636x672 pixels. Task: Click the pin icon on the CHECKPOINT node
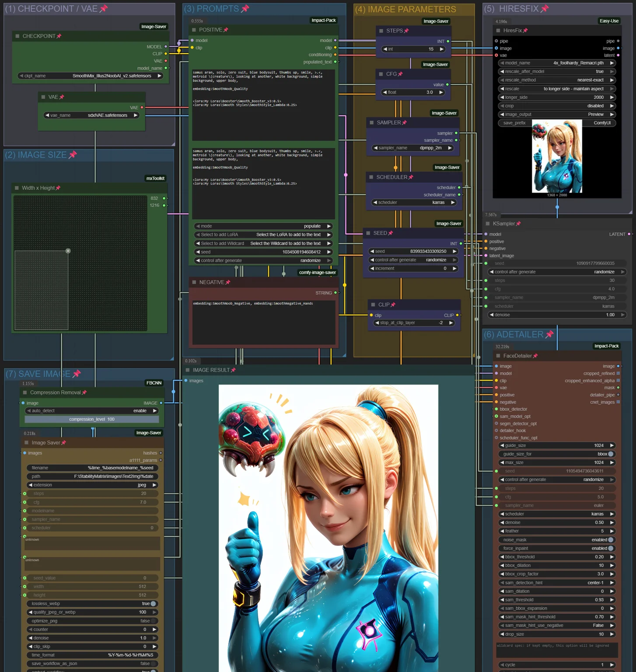[x=59, y=36]
